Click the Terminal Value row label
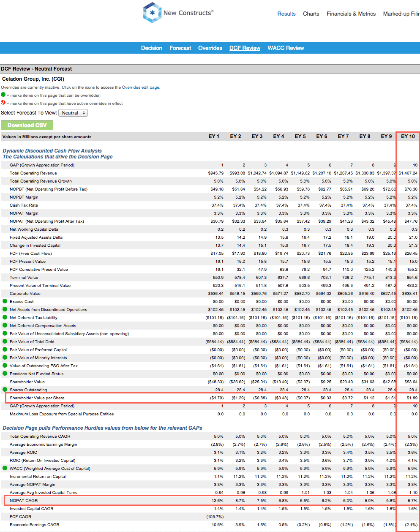 click(x=24, y=278)
